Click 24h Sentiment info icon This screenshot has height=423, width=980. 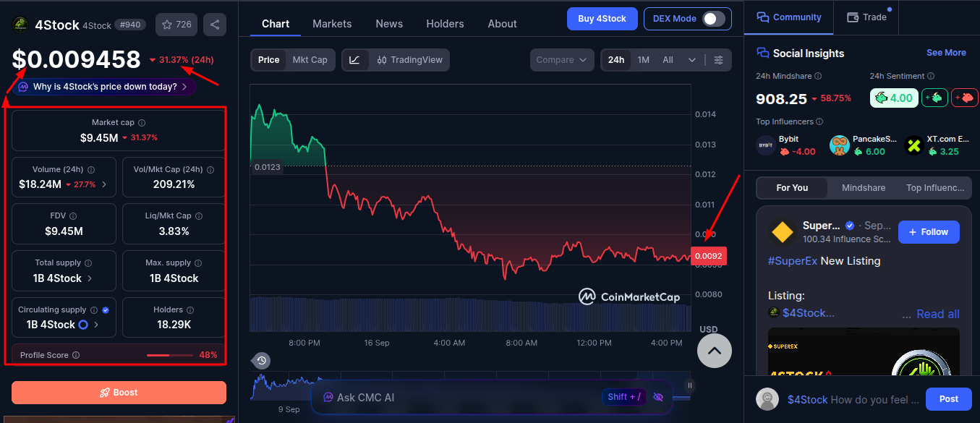(x=931, y=76)
